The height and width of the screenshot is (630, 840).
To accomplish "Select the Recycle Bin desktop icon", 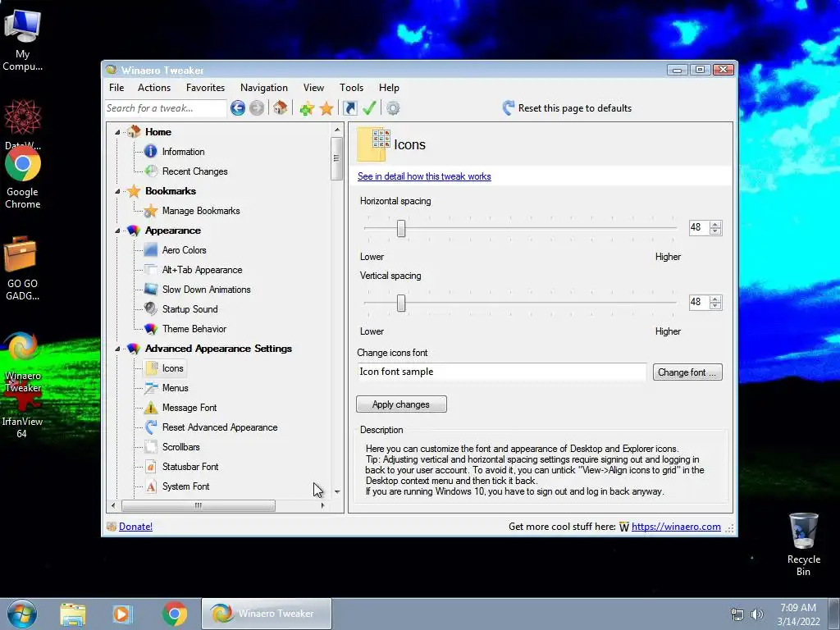I will [x=803, y=545].
